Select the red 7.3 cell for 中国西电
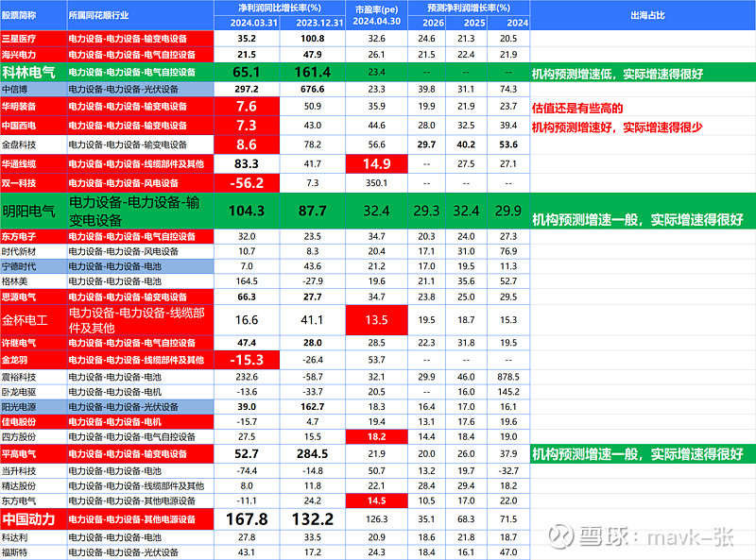This screenshot has width=756, height=560. click(247, 126)
